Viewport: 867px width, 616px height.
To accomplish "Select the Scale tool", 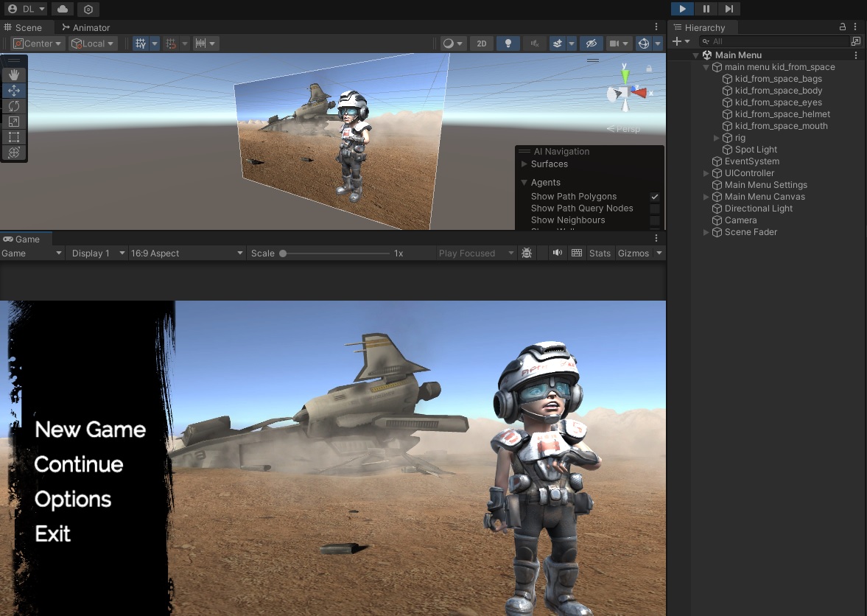I will [x=13, y=121].
